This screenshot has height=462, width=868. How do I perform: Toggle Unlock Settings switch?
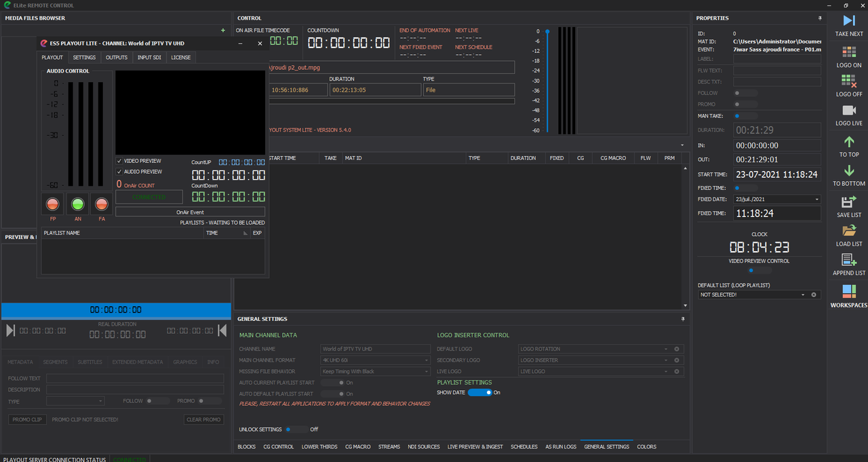click(x=295, y=429)
